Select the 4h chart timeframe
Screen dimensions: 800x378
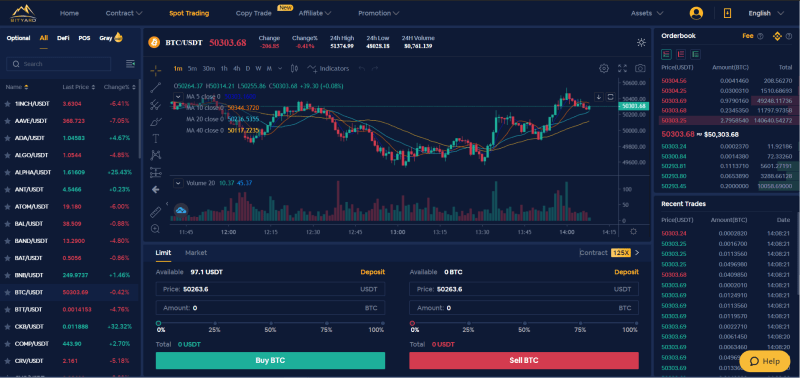coord(237,68)
